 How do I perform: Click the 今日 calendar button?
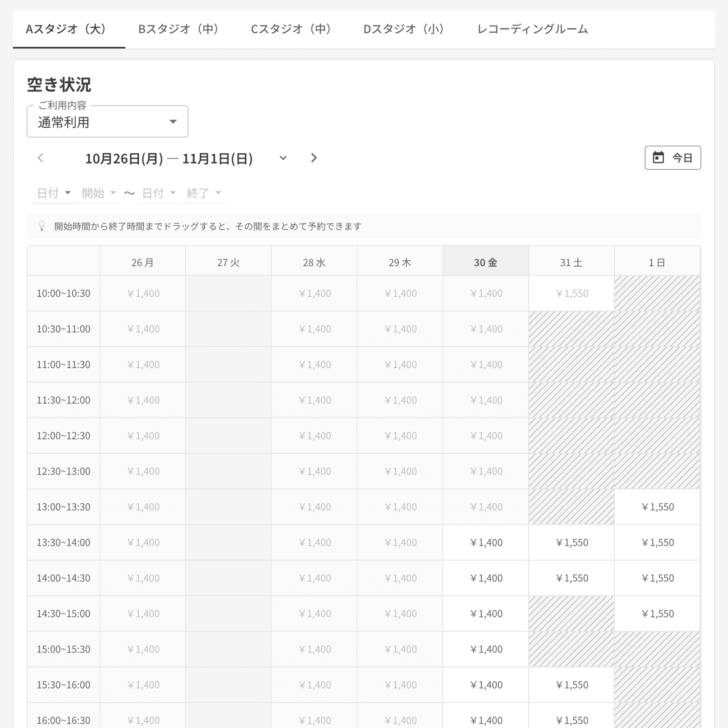coord(672,158)
